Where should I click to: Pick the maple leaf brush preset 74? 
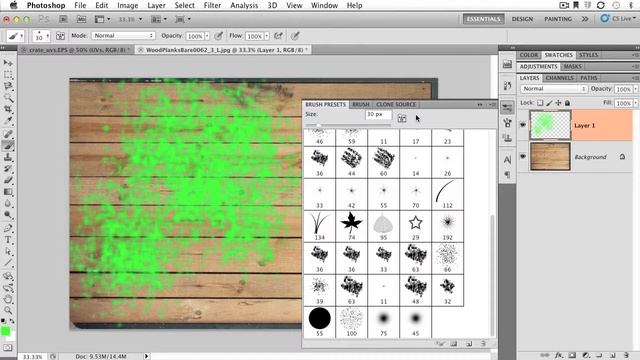point(351,227)
